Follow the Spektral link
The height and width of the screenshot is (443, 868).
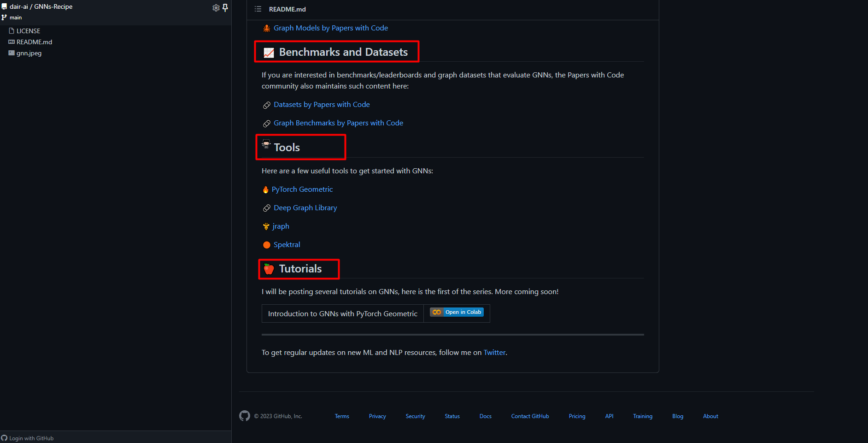point(287,245)
